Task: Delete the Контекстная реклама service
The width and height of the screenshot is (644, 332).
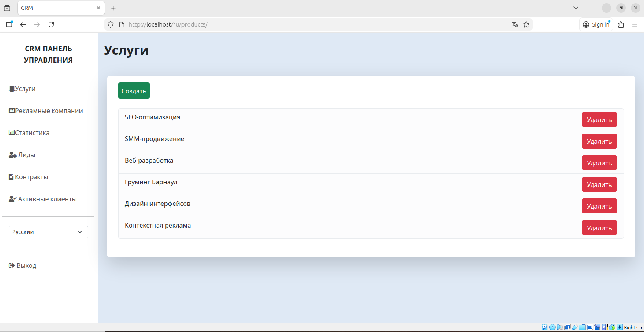Action: (599, 228)
